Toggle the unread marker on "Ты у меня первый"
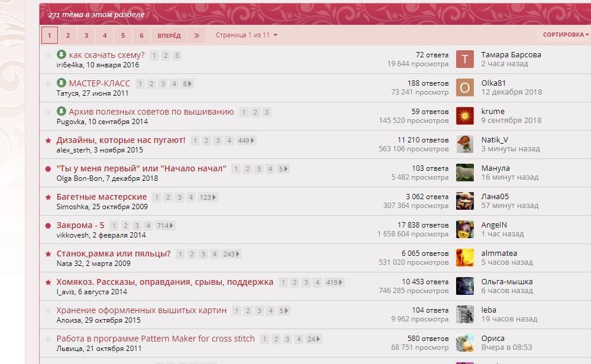Image resolution: width=591 pixels, height=364 pixels. click(x=49, y=169)
